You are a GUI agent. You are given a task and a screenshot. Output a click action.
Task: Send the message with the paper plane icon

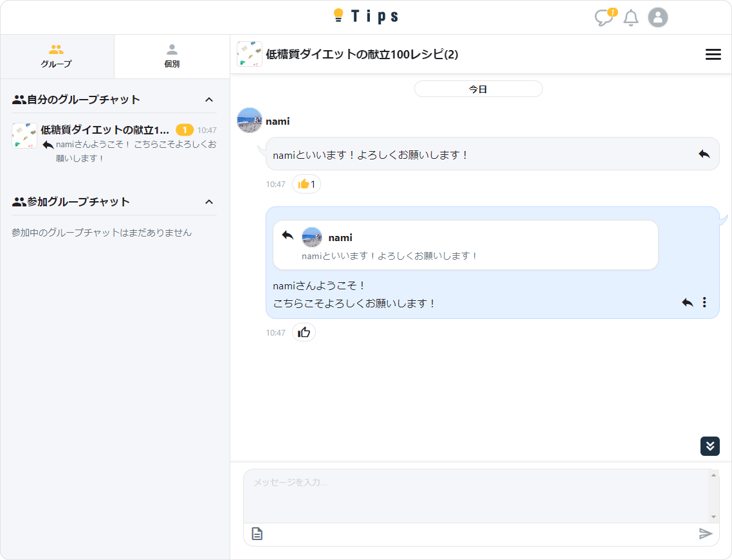coord(706,534)
